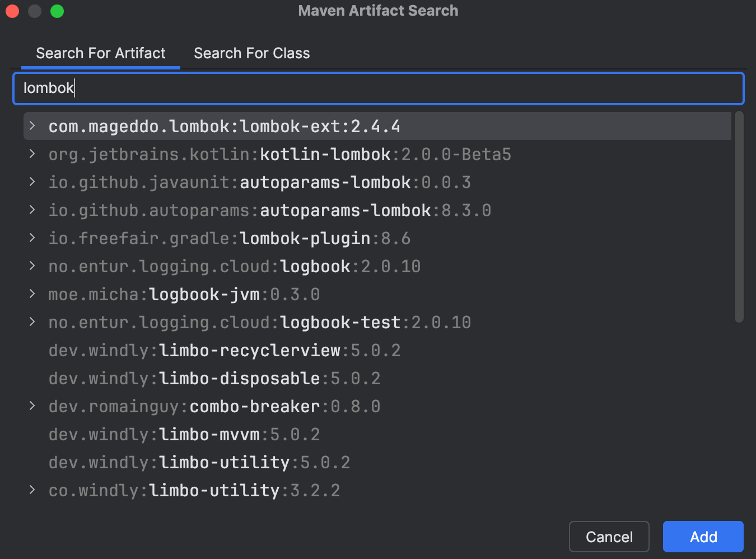Viewport: 756px width, 559px height.
Task: Expand co.windly:limbo-utility entry
Action: [x=32, y=490]
